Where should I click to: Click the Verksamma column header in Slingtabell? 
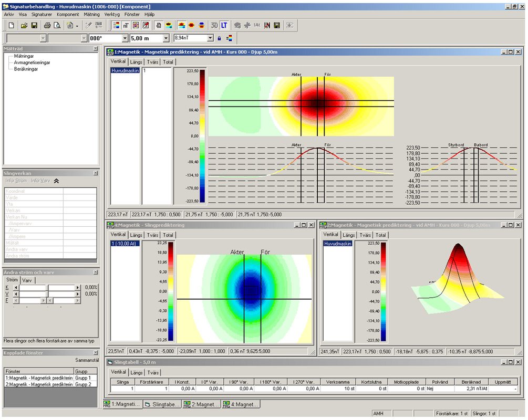coord(338,382)
